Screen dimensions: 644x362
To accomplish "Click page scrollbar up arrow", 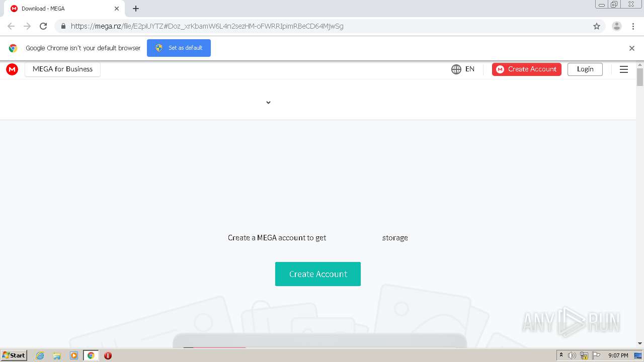I will [x=640, y=64].
